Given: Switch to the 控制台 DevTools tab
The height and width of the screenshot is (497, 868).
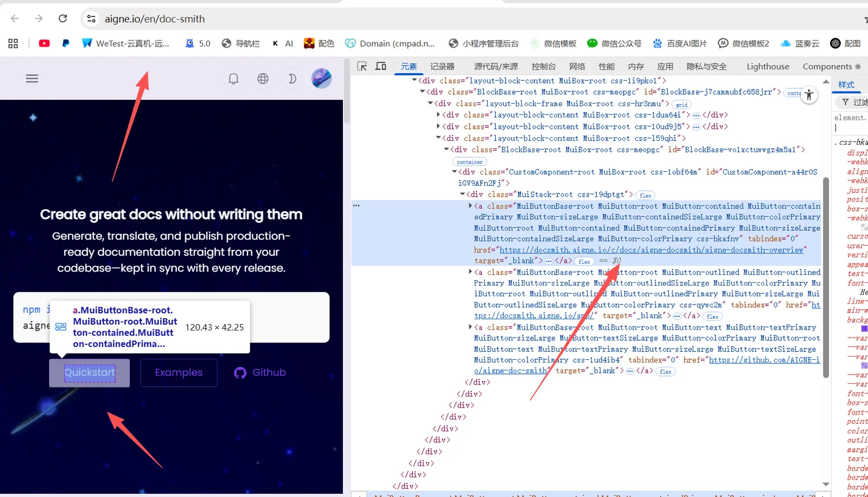Looking at the screenshot, I should (544, 67).
